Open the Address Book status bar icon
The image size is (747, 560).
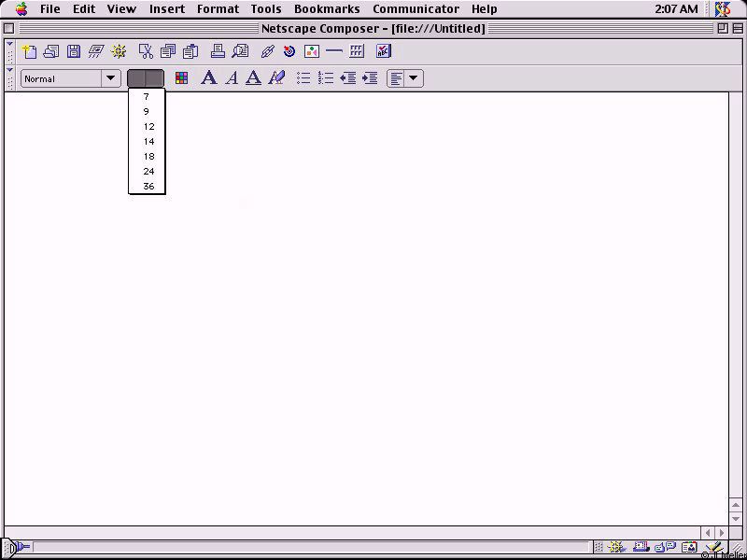pyautogui.click(x=689, y=547)
